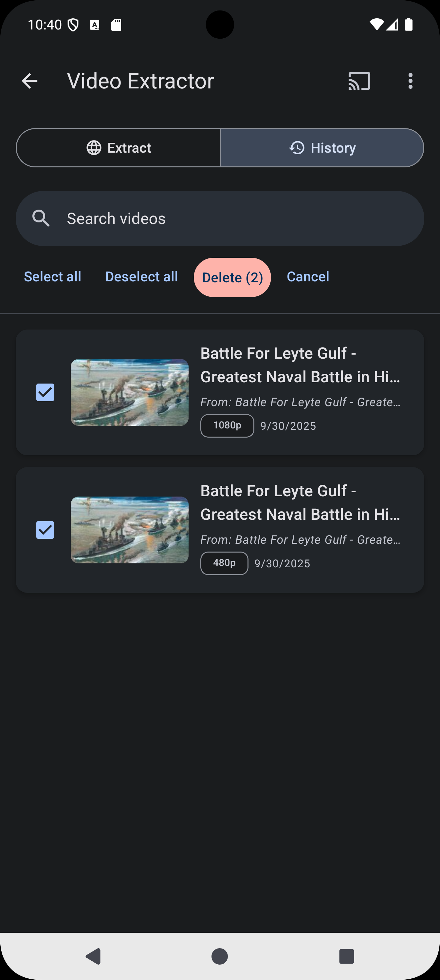Switch to the History tab
This screenshot has height=980, width=440.
pyautogui.click(x=322, y=148)
